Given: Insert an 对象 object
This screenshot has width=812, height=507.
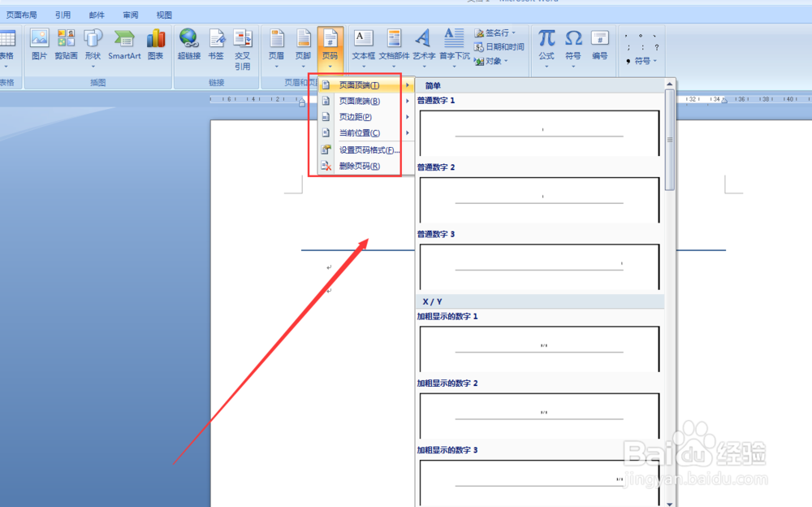Looking at the screenshot, I should [x=491, y=61].
